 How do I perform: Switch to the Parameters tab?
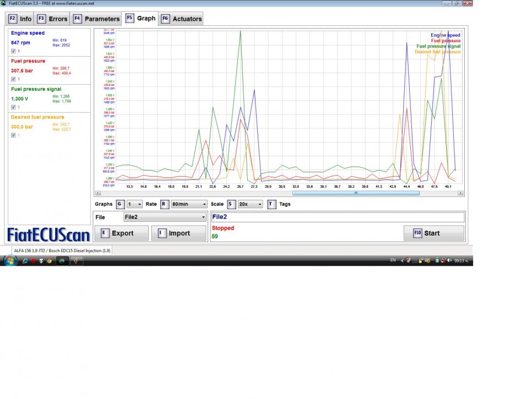(97, 19)
